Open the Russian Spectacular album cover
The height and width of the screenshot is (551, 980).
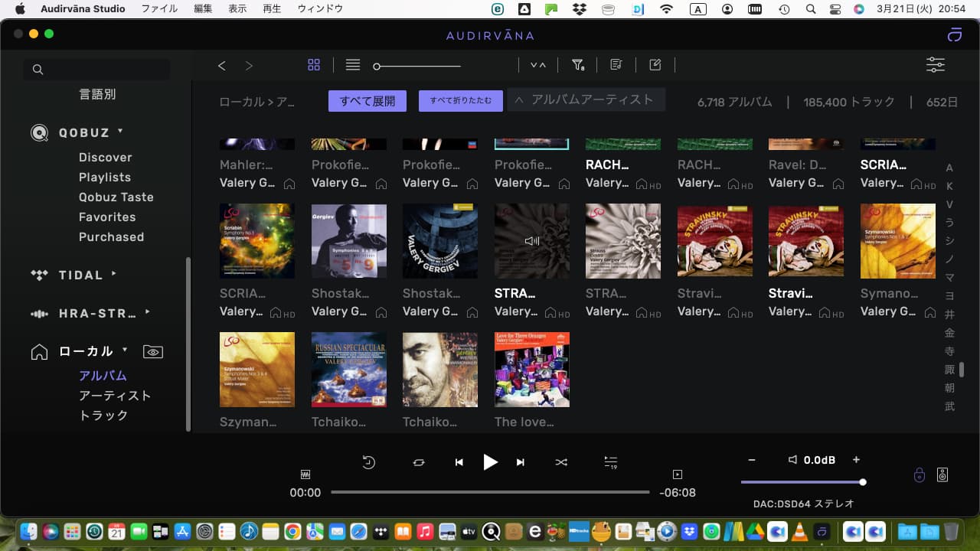349,370
